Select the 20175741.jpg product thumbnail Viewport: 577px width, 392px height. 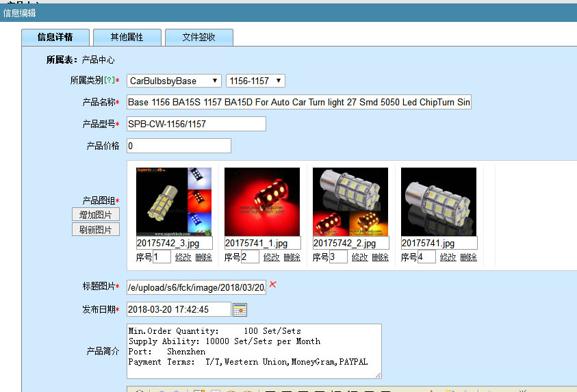(x=439, y=202)
